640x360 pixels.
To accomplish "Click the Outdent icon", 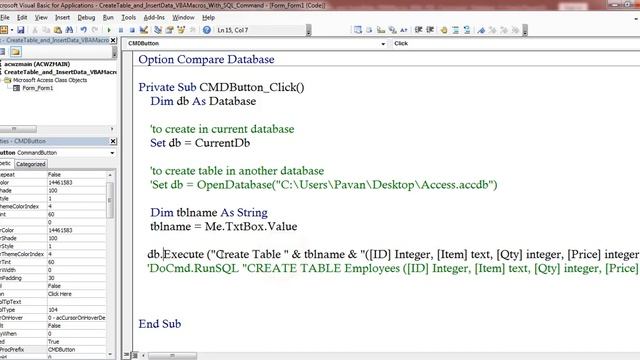I will 430,30.
